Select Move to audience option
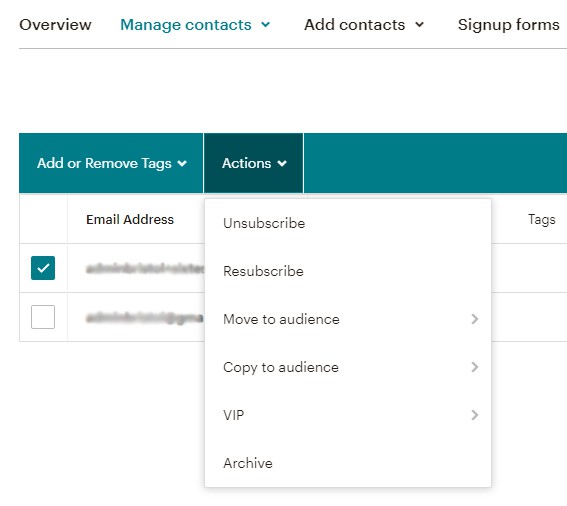 (348, 319)
